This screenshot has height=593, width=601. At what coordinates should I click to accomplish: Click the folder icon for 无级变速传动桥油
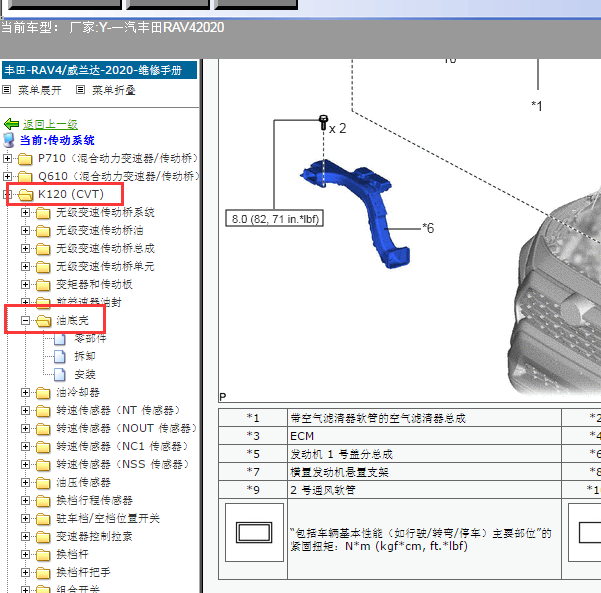(x=43, y=231)
